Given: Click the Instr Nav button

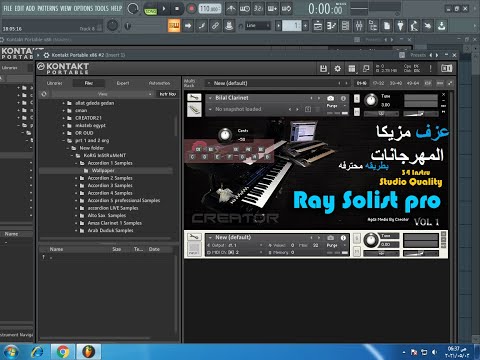Looking at the screenshot, I should pyautogui.click(x=167, y=94).
